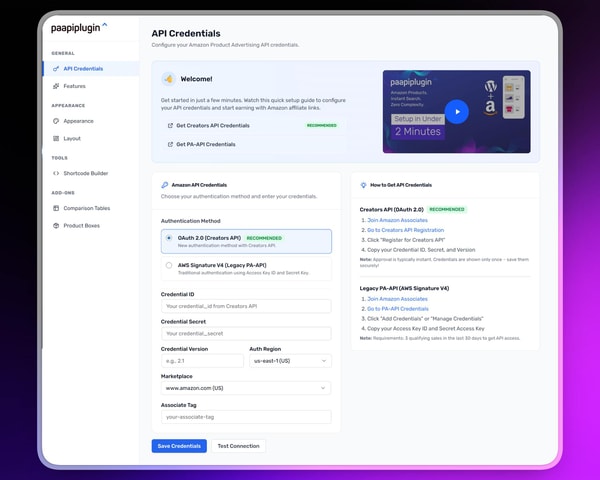The image size is (600, 480).
Task: Click the code brackets icon beside Shortcode Builder
Action: (x=56, y=173)
